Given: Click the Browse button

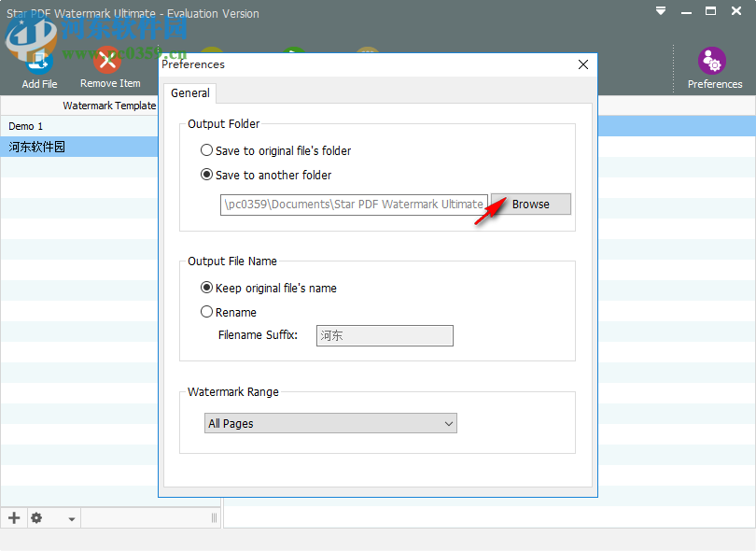Looking at the screenshot, I should pos(530,204).
